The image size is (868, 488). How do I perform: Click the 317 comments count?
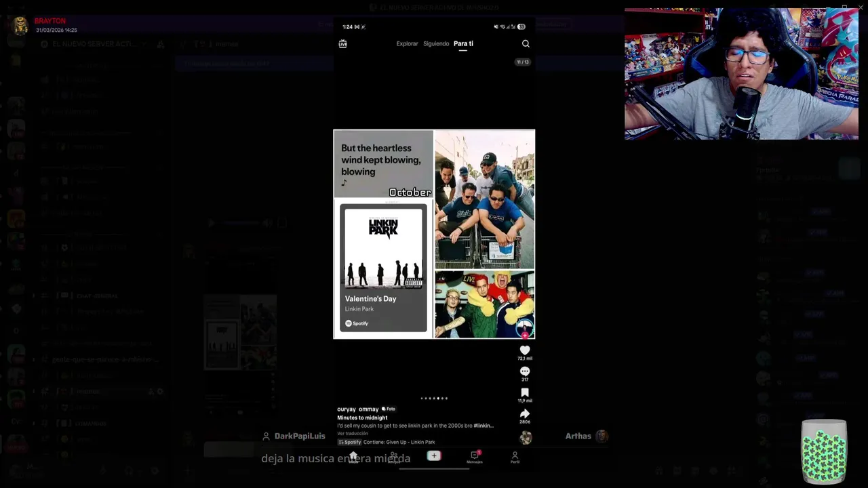[525, 380]
